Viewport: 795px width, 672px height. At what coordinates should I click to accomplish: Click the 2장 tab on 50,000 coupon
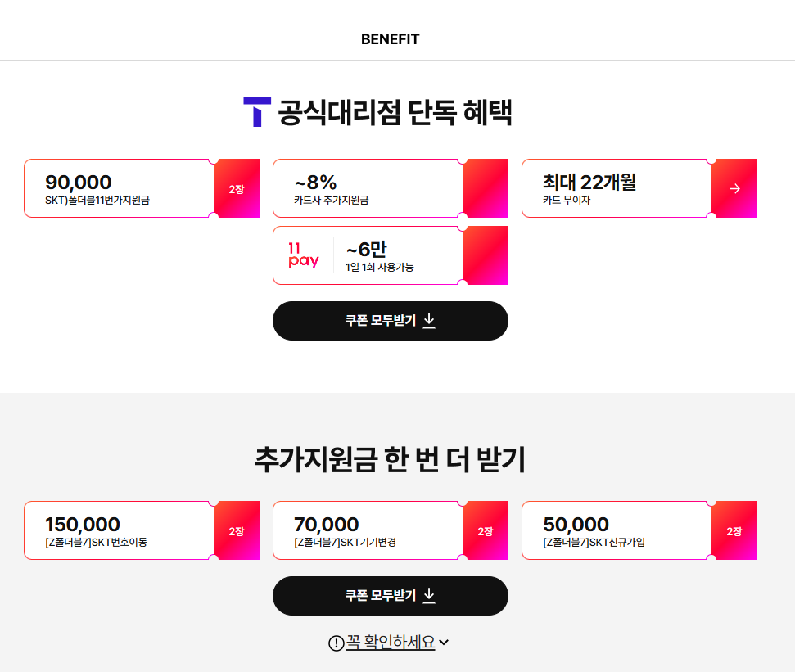(734, 530)
